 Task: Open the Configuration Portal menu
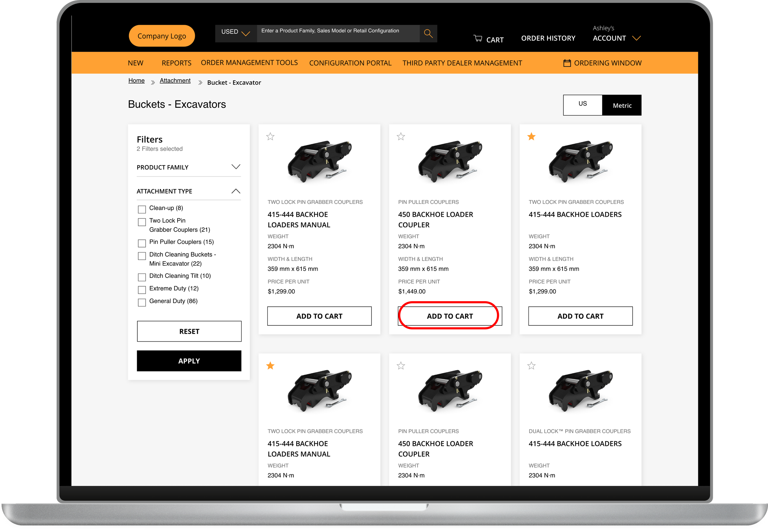(350, 63)
